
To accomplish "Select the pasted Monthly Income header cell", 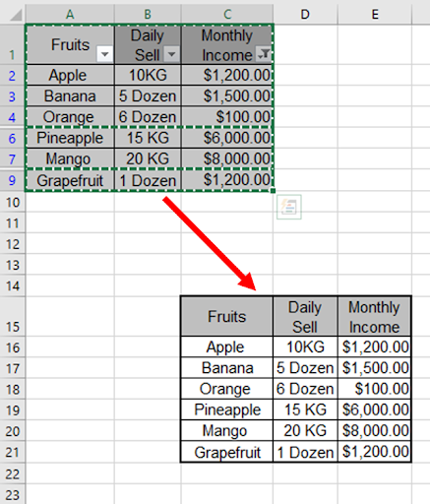I will 374,317.
